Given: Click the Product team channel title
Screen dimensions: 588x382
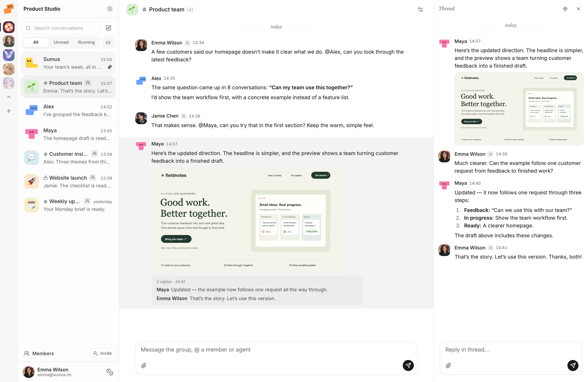Looking at the screenshot, I should pos(167,9).
